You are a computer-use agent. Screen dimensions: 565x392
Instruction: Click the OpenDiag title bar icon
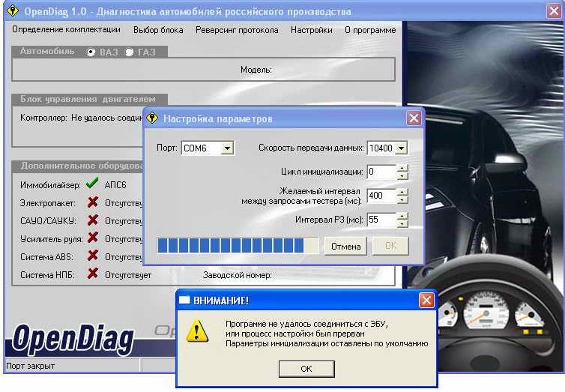tap(13, 10)
